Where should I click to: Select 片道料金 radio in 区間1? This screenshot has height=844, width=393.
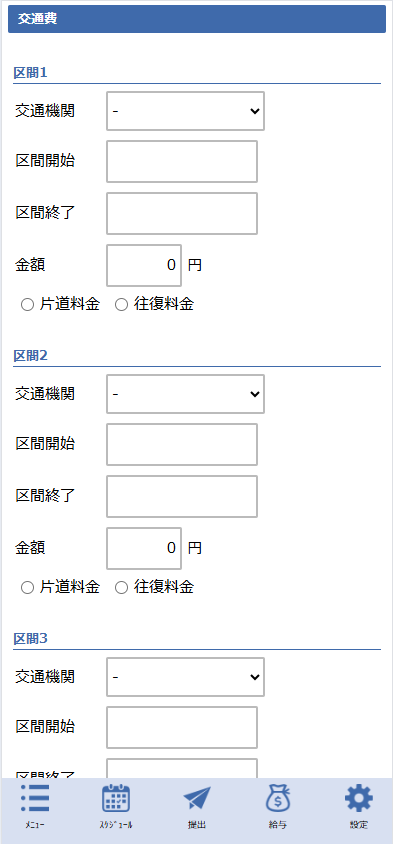tap(27, 305)
